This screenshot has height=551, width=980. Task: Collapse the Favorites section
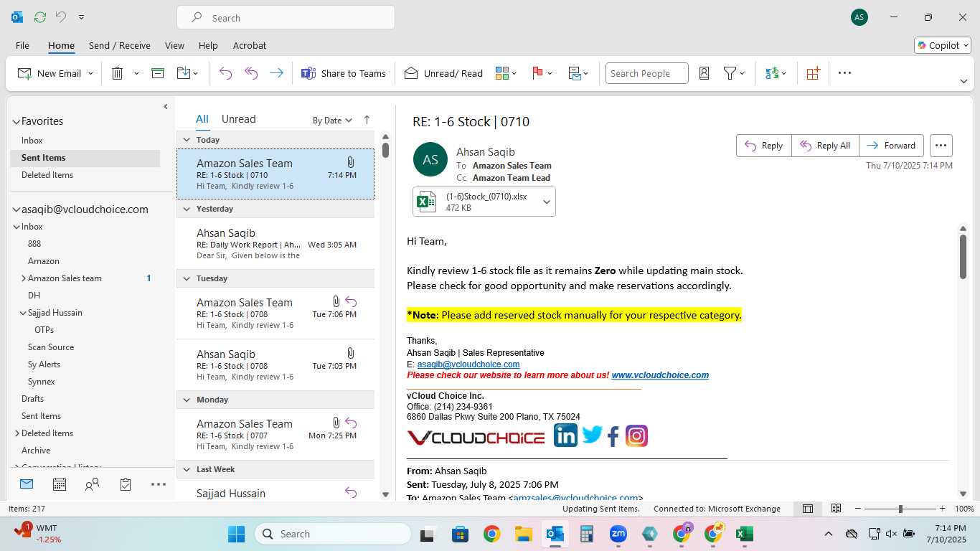pyautogui.click(x=16, y=122)
